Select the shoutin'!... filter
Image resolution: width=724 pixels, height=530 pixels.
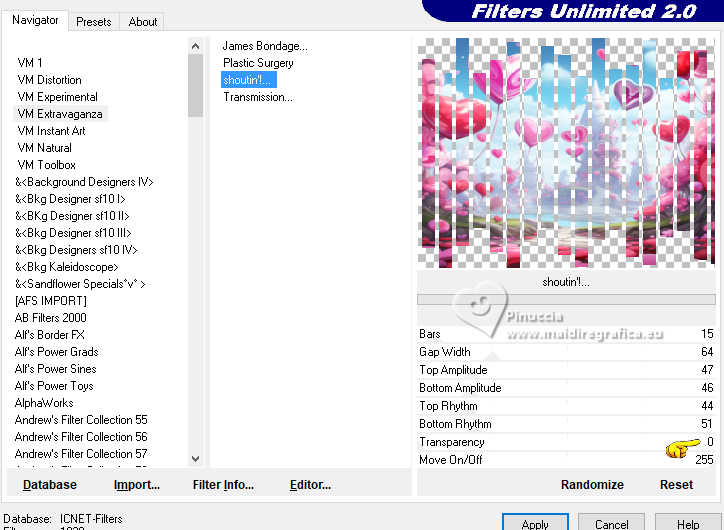click(248, 80)
